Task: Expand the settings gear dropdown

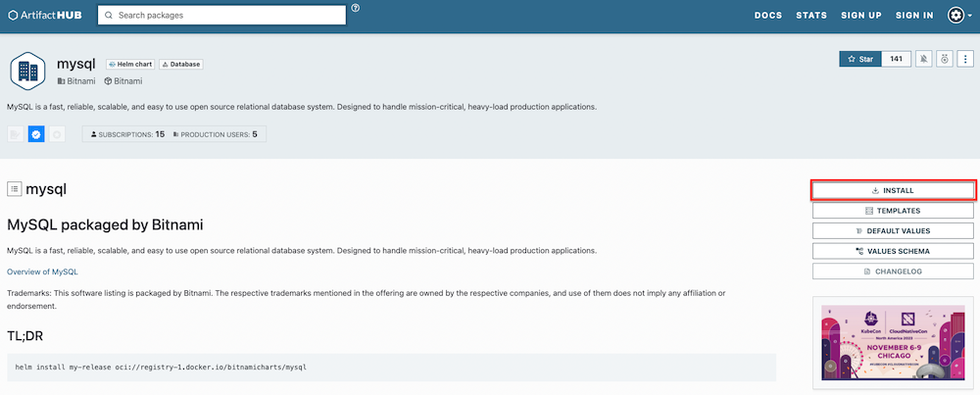Action: click(959, 15)
